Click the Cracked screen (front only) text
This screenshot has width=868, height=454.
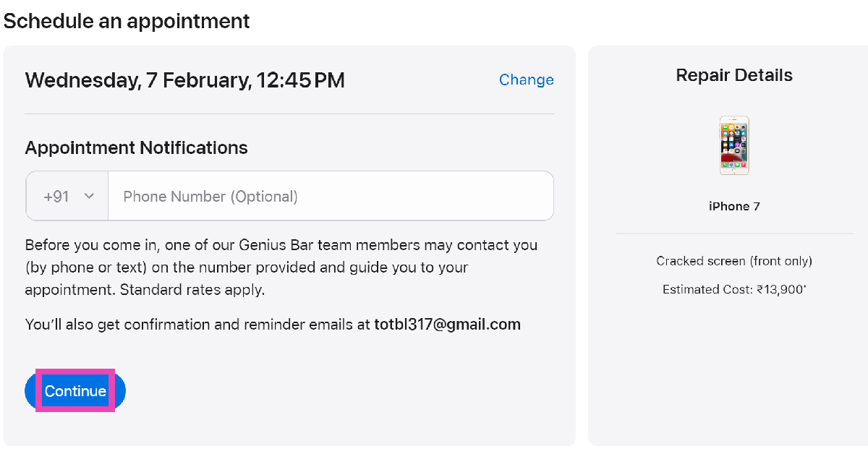tap(734, 261)
